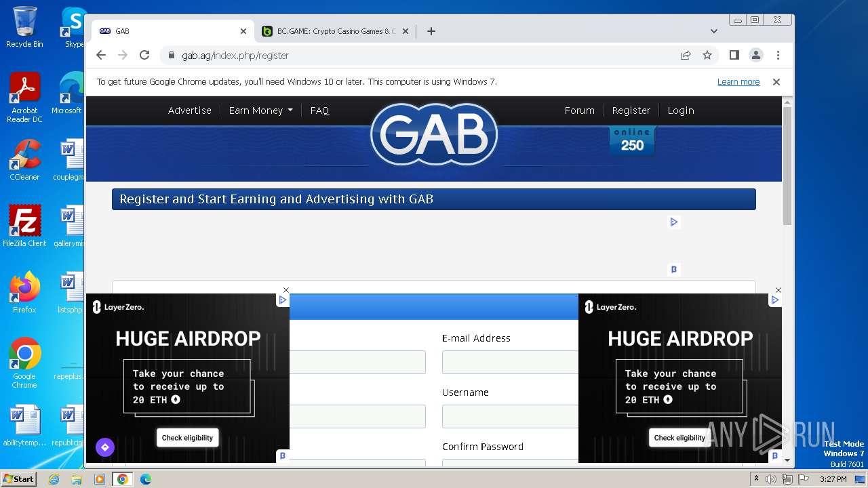Open CCleaner desktop icon
The image size is (868, 488).
coord(24,160)
